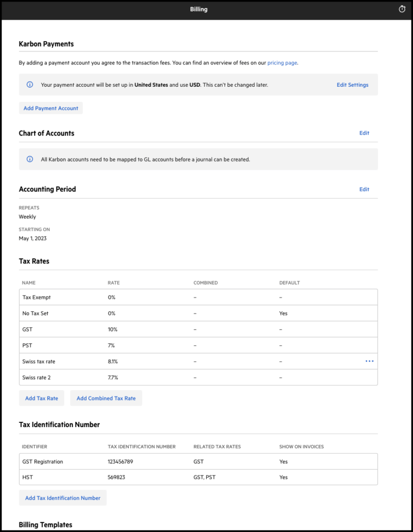The image size is (413, 532).
Task: Open the GST Registration identifier row
Action: coord(198,461)
